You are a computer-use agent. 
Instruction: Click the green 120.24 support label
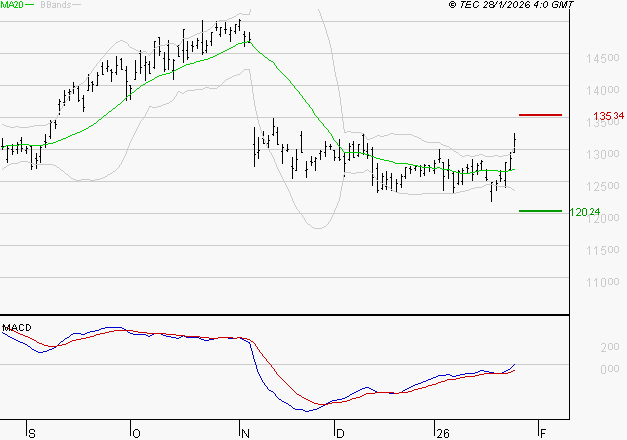coord(585,212)
